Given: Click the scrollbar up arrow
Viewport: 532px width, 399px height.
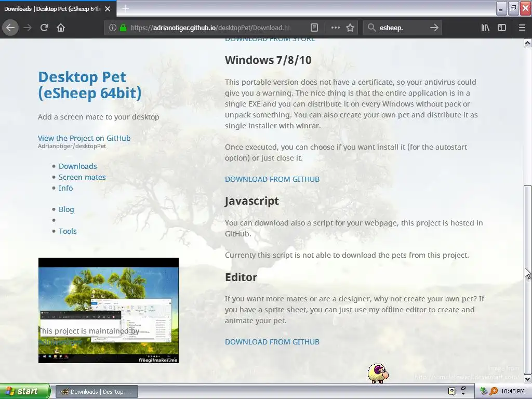Looking at the screenshot, I should (x=528, y=43).
